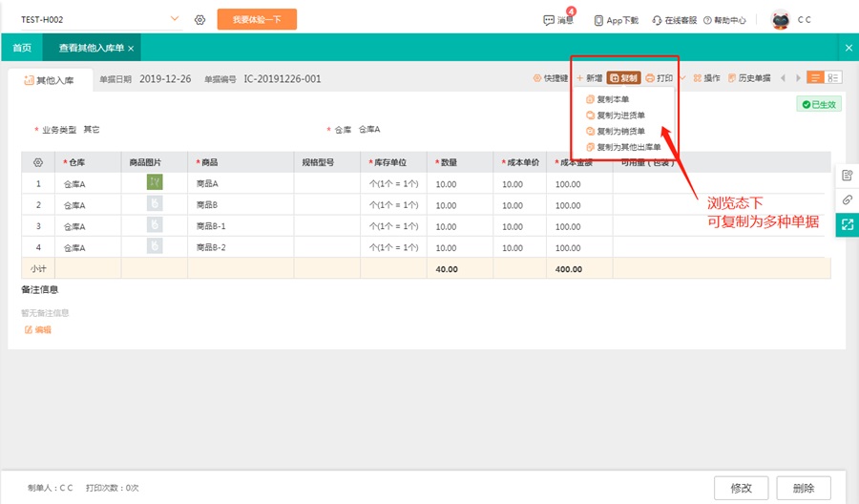
Task: Click the 修改 button
Action: pyautogui.click(x=742, y=488)
